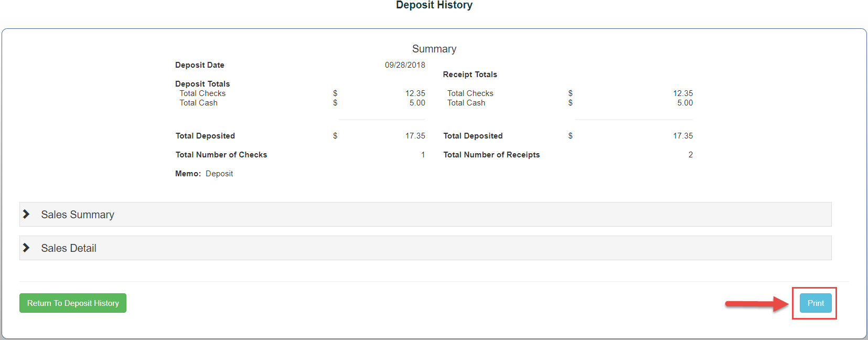868x340 pixels.
Task: Select the number of receipts value 2
Action: coord(691,155)
